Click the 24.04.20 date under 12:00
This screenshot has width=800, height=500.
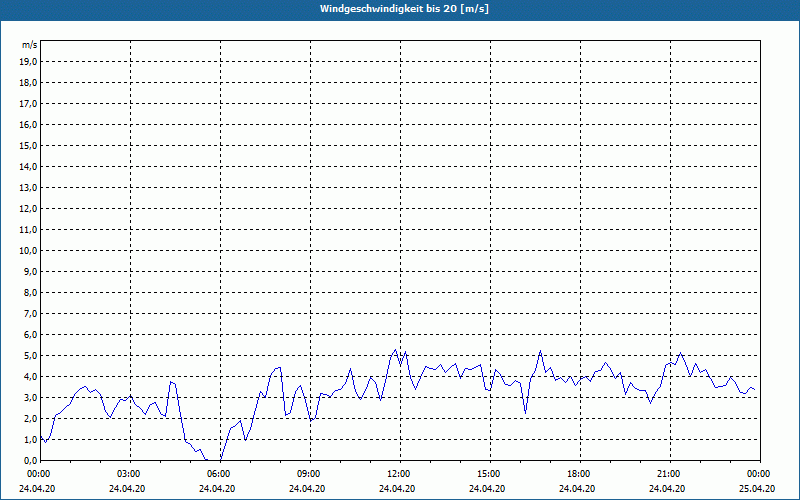[x=397, y=488]
